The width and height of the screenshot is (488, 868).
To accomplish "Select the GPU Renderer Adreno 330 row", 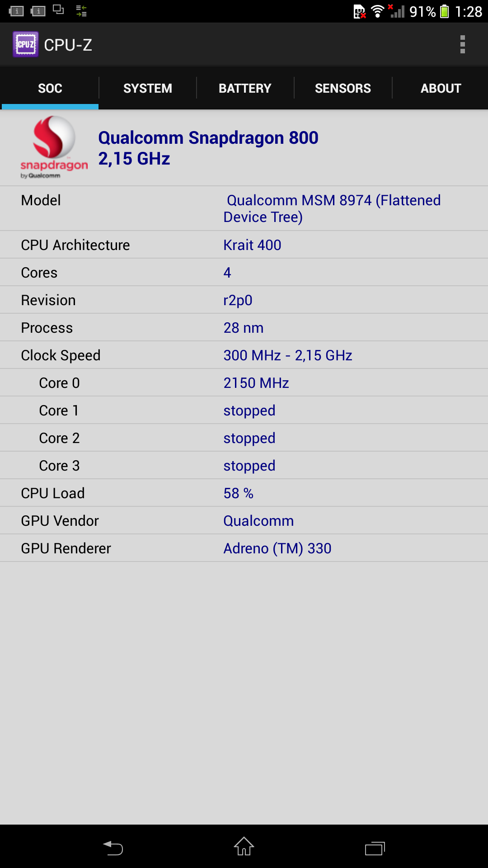I will pyautogui.click(x=244, y=548).
